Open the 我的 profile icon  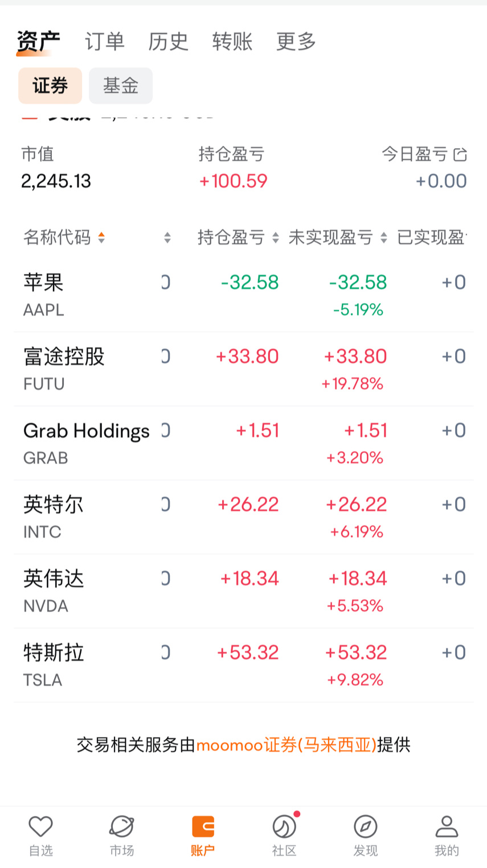tap(447, 826)
